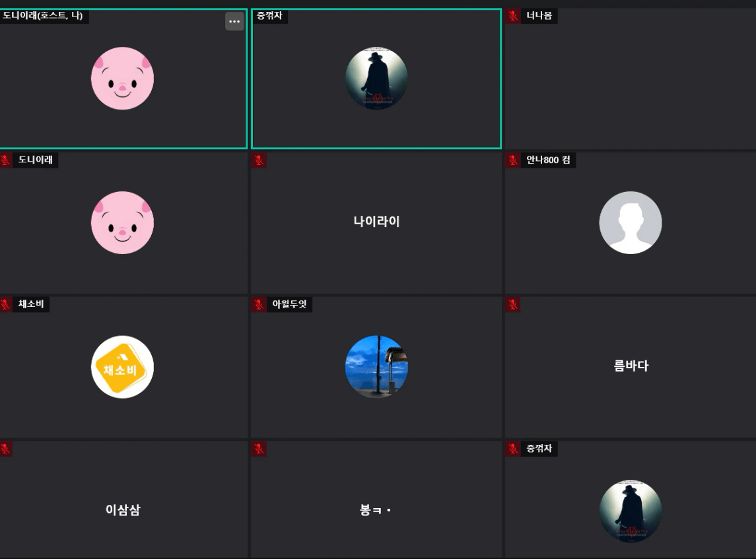Click the muted mic icon of bottom 중꺾자 tile
756x559 pixels.
coord(512,449)
